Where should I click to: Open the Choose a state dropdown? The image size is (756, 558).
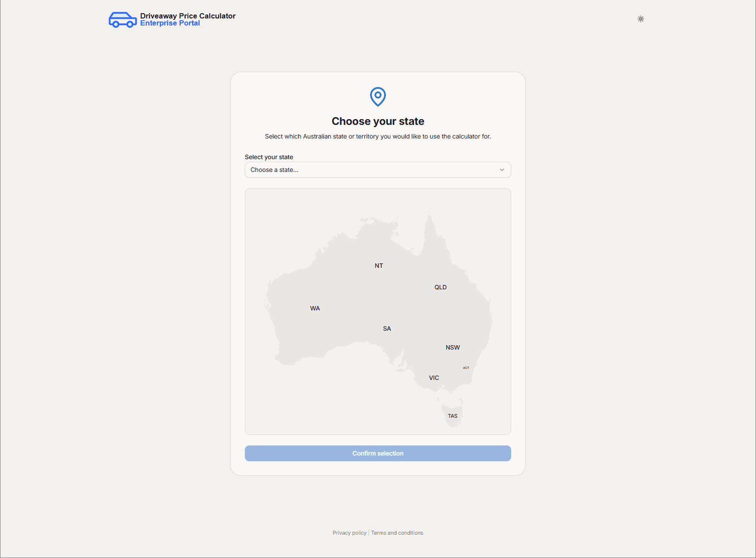(x=377, y=170)
